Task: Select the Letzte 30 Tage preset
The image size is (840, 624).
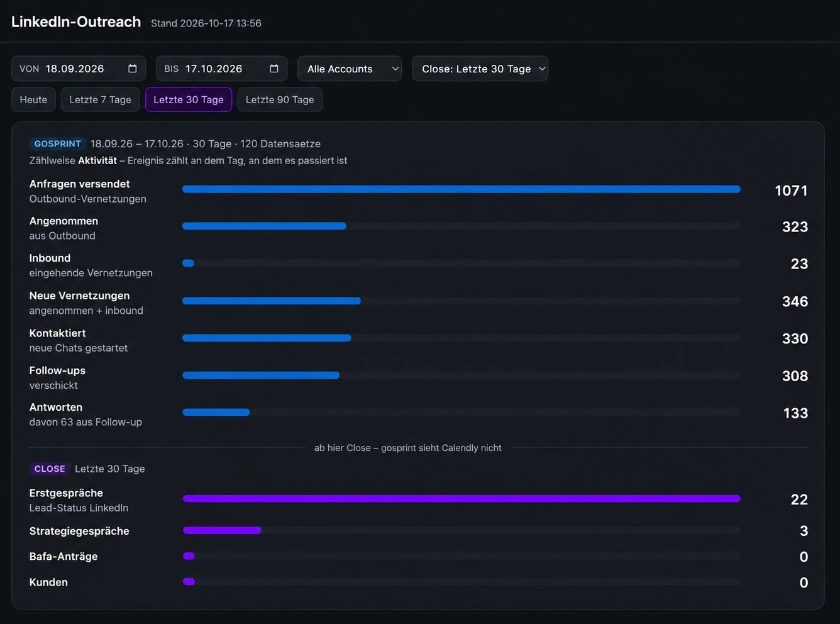Action: (x=189, y=99)
